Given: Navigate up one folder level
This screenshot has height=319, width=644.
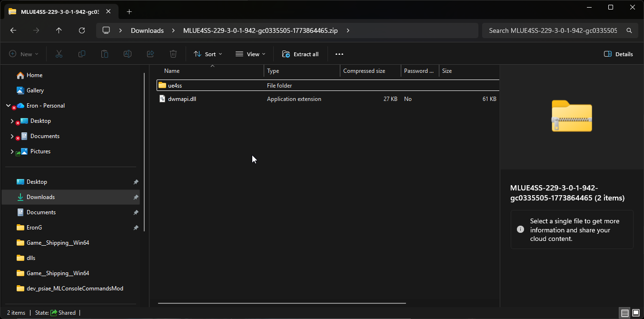Looking at the screenshot, I should point(59,30).
